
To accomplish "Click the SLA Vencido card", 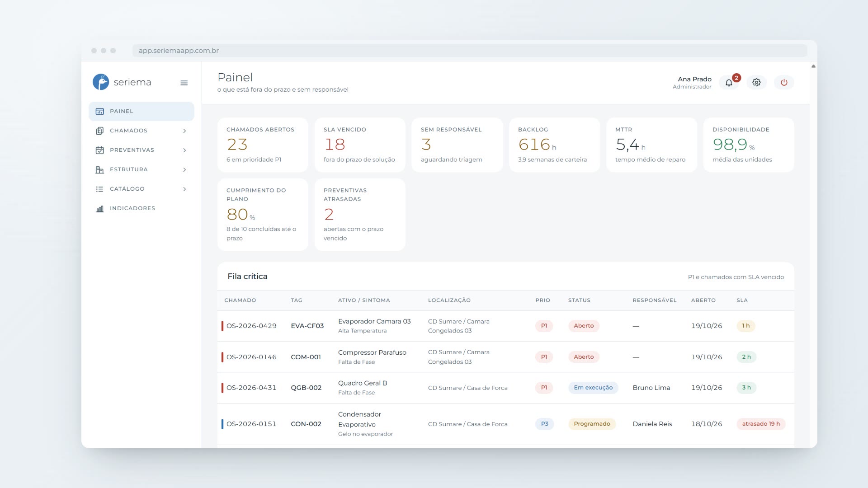I will pos(360,145).
